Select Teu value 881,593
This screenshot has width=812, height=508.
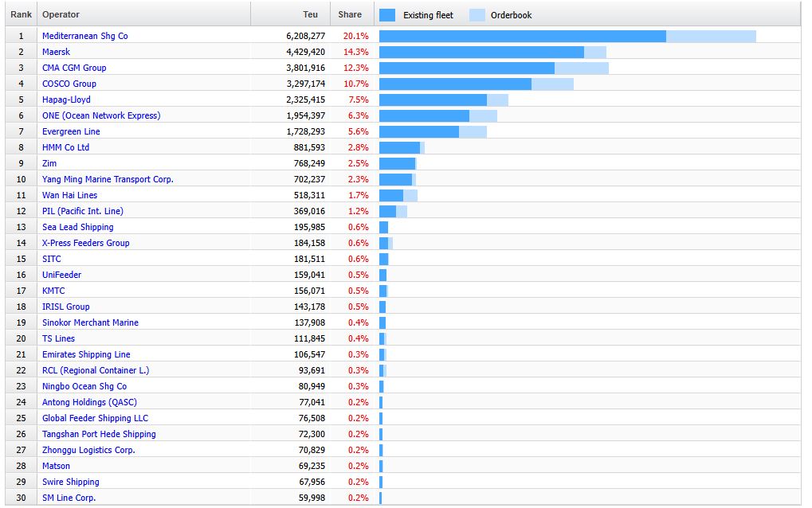point(309,147)
